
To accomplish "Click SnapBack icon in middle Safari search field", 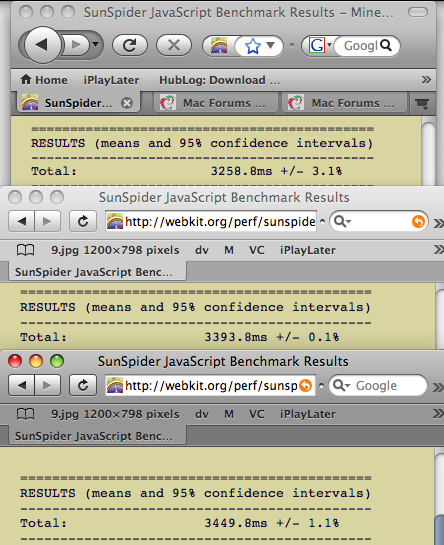I will (x=418, y=221).
